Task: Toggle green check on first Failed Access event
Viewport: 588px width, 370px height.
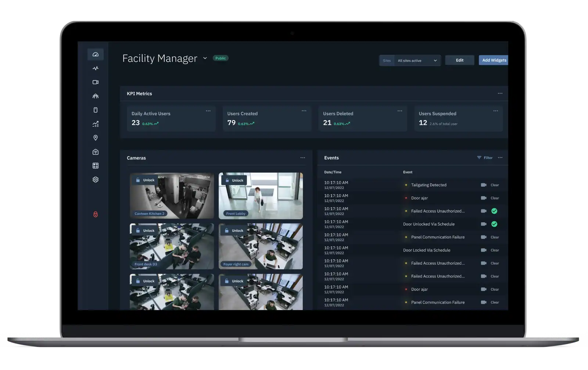Action: click(494, 211)
